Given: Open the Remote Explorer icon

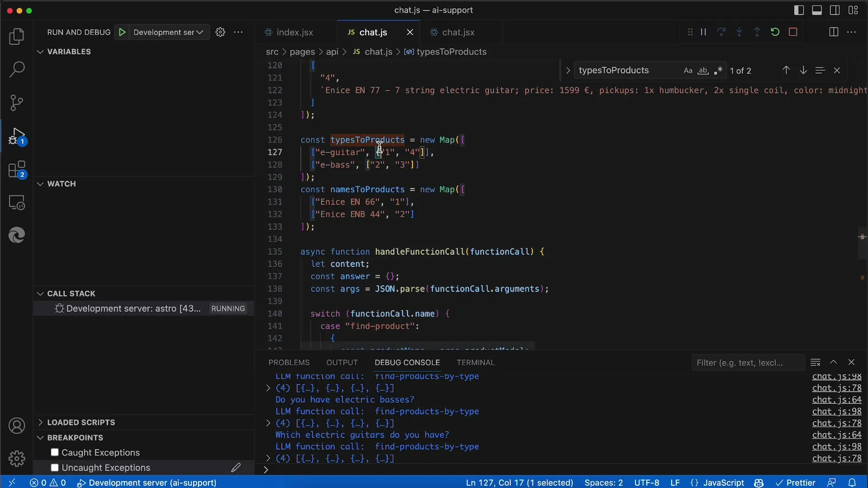Looking at the screenshot, I should point(17,203).
